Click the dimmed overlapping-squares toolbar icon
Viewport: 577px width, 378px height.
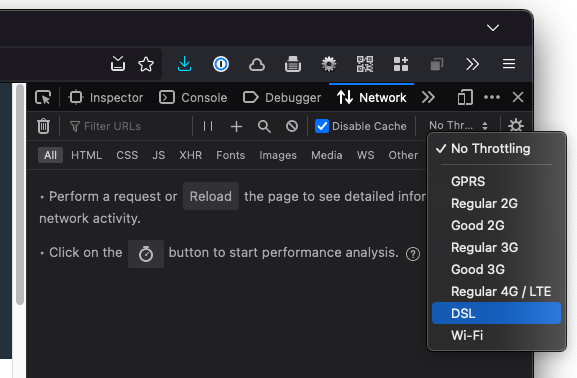tap(436, 64)
